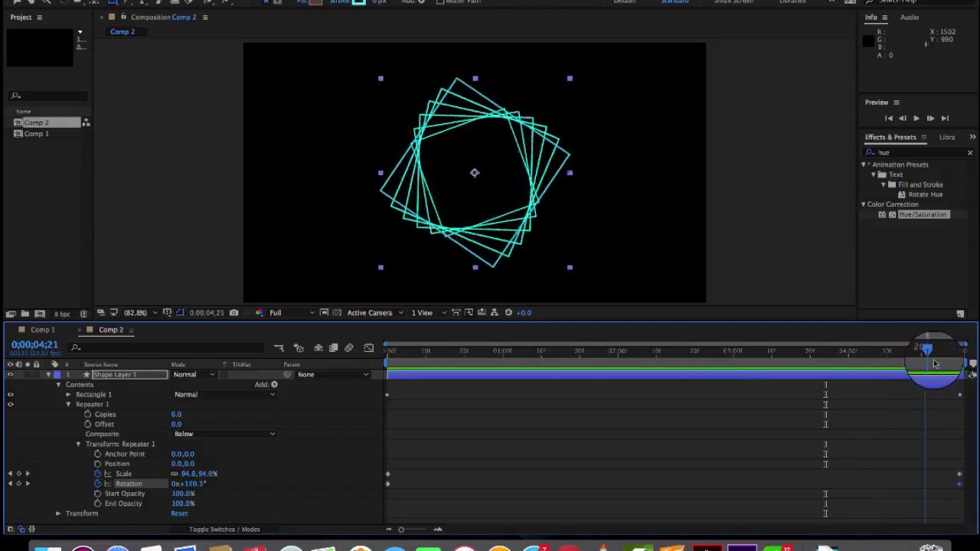The width and height of the screenshot is (980, 551).
Task: Open Comp 2 timeline tab
Action: click(111, 330)
